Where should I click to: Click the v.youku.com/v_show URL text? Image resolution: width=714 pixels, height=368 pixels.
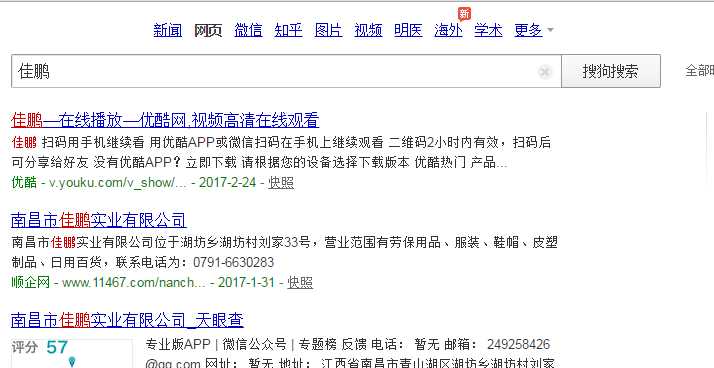(x=118, y=183)
